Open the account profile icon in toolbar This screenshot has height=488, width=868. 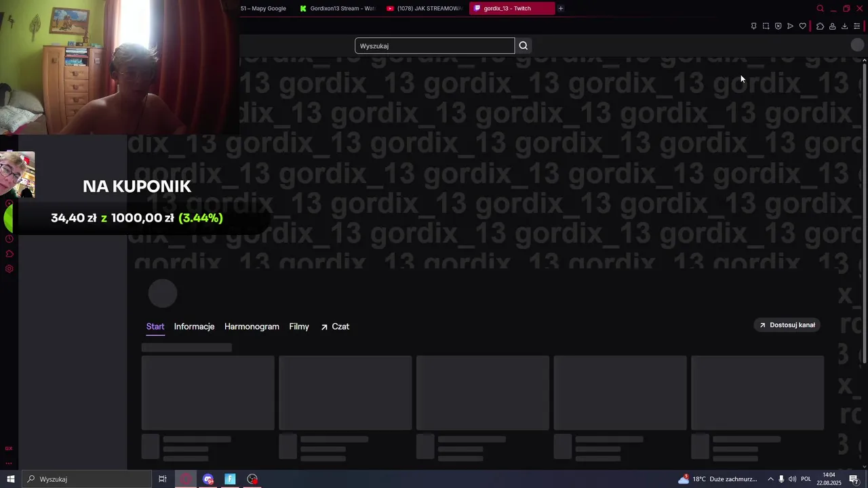832,26
